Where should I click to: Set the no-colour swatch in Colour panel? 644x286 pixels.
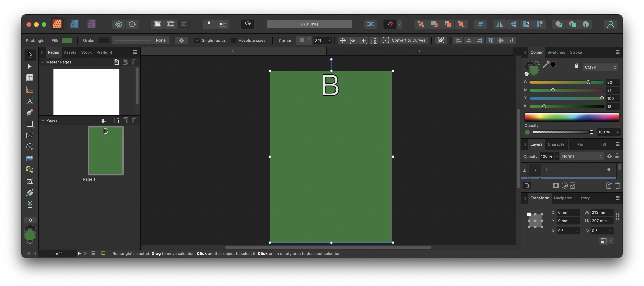pos(527,74)
